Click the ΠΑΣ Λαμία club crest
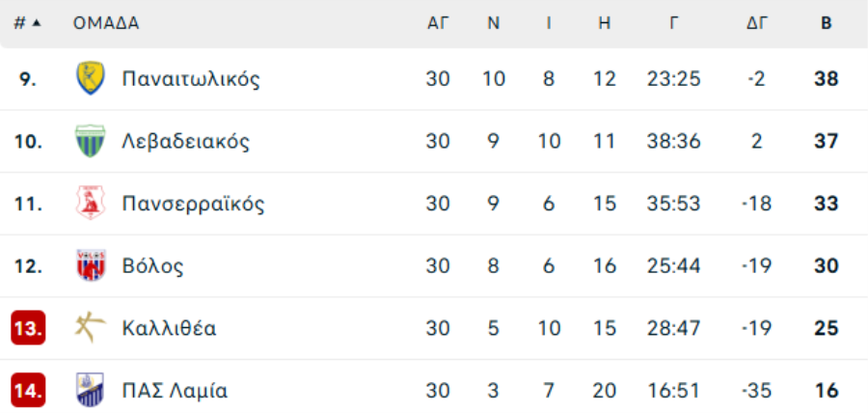The width and height of the screenshot is (868, 413). click(x=91, y=390)
